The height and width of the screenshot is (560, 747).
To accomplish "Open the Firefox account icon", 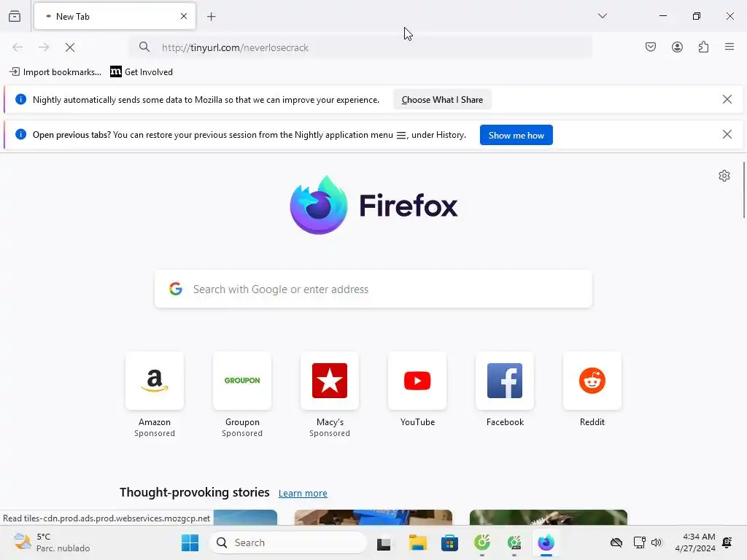I will coord(677,47).
